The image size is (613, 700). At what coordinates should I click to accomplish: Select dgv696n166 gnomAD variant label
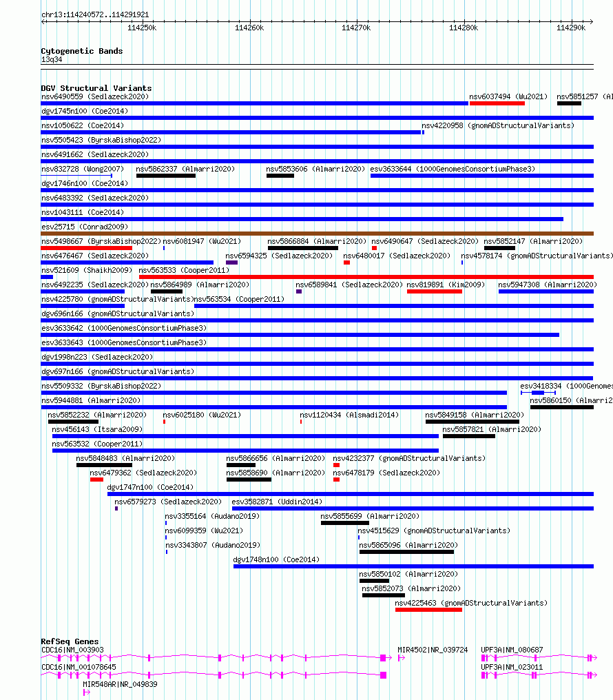point(118,313)
